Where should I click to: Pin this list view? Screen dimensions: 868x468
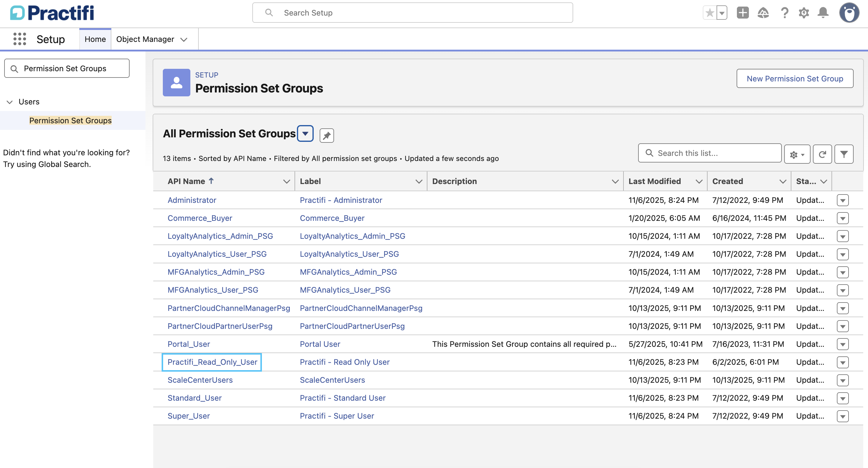(x=327, y=136)
